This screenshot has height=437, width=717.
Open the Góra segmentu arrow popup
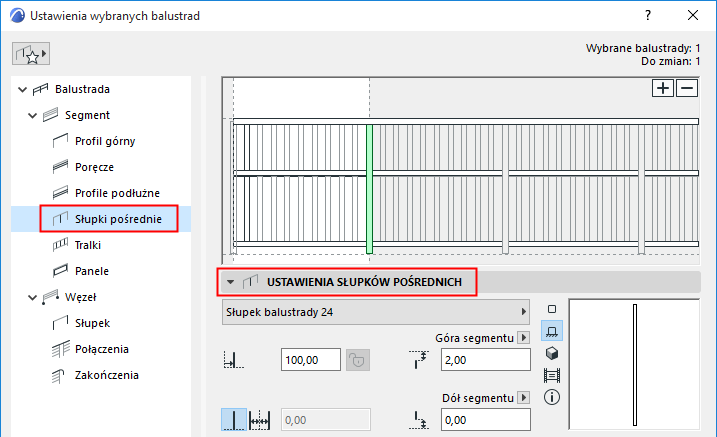tap(524, 338)
